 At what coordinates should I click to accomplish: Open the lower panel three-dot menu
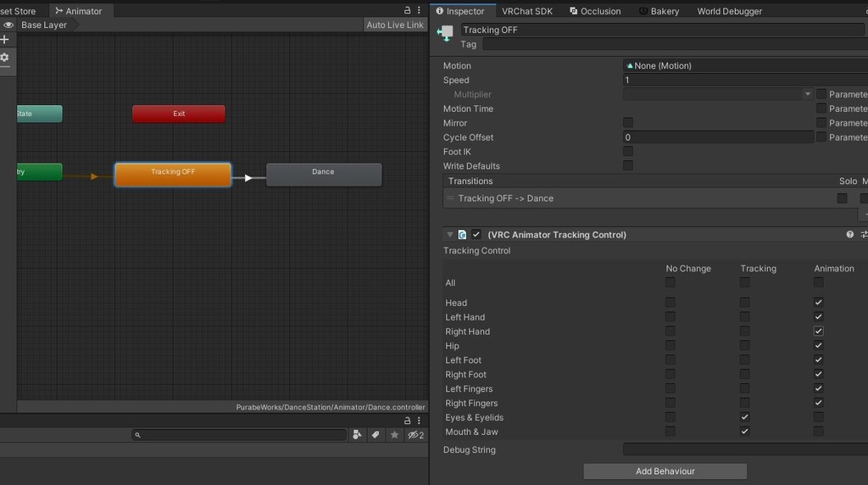pyautogui.click(x=419, y=421)
